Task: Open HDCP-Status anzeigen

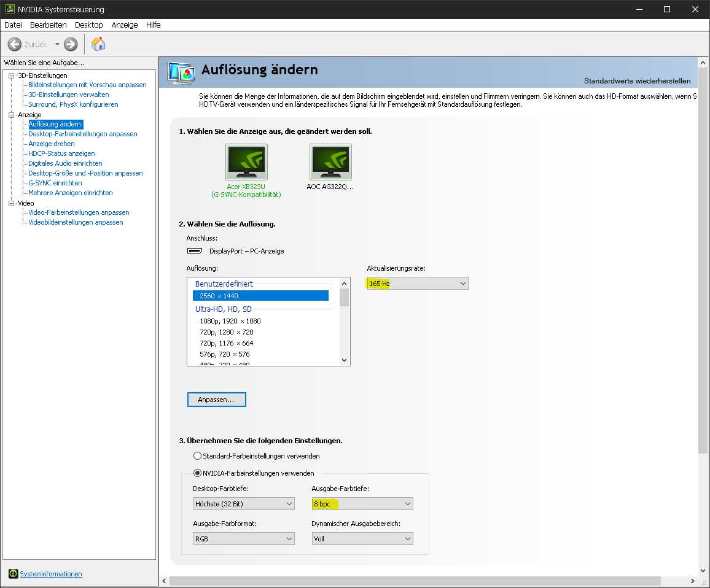Action: click(61, 153)
